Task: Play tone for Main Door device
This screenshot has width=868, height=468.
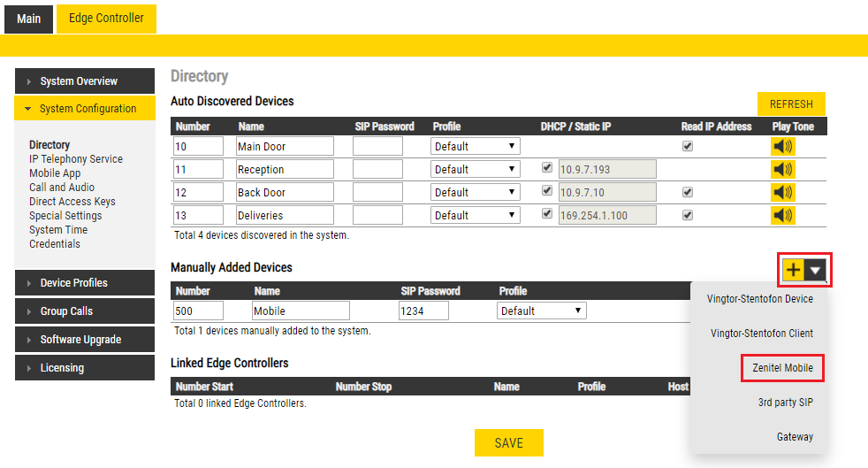Action: pyautogui.click(x=783, y=146)
